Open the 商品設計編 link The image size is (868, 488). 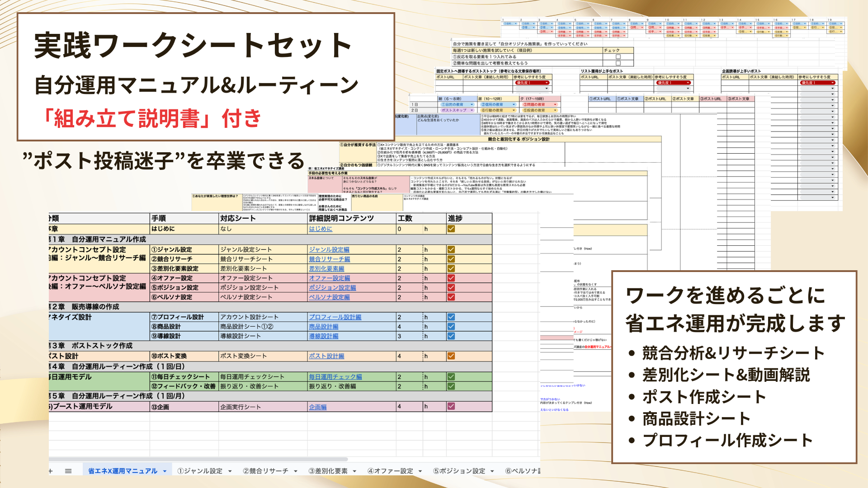click(324, 327)
